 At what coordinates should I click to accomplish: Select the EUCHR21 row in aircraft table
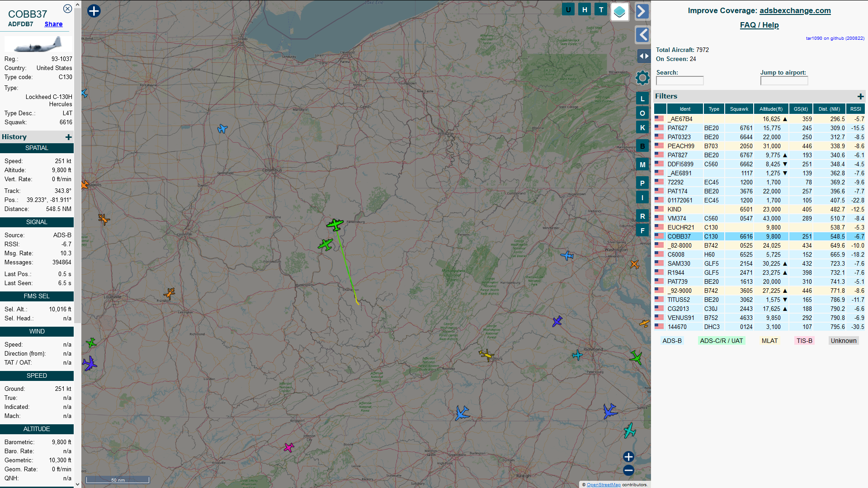(x=759, y=227)
